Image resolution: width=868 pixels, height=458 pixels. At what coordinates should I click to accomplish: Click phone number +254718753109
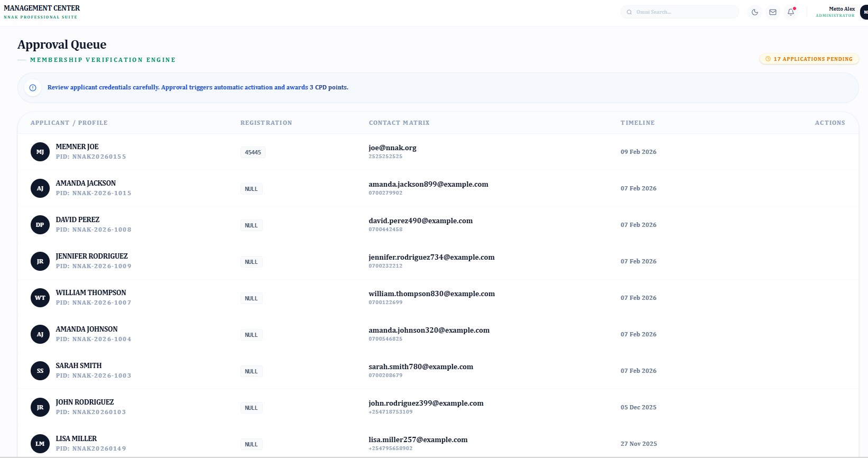(x=391, y=412)
